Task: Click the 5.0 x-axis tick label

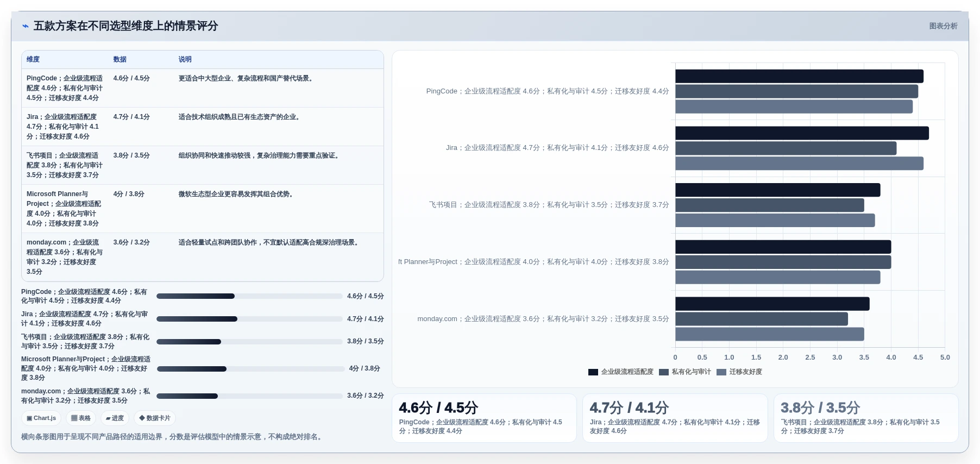Action: pos(945,358)
